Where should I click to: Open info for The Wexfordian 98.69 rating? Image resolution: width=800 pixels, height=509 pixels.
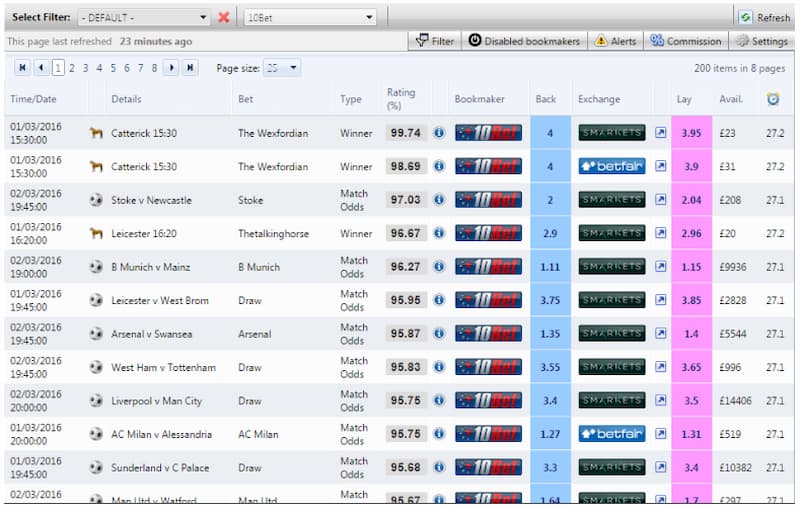439,166
